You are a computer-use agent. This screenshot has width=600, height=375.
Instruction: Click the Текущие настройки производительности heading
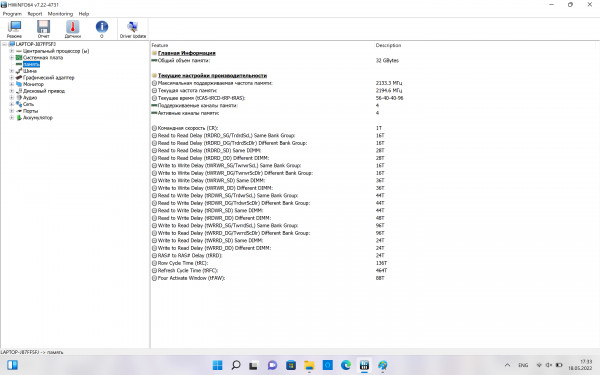pos(212,75)
